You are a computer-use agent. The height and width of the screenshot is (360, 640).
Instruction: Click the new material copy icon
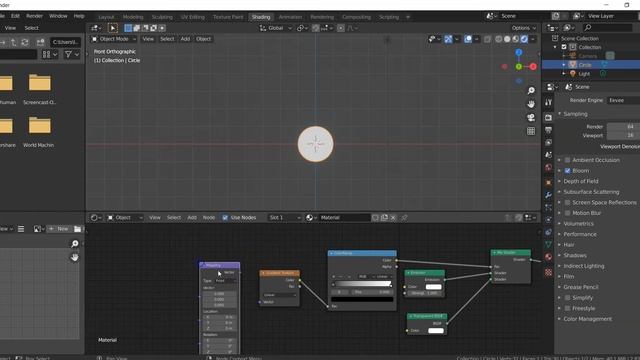[384, 218]
